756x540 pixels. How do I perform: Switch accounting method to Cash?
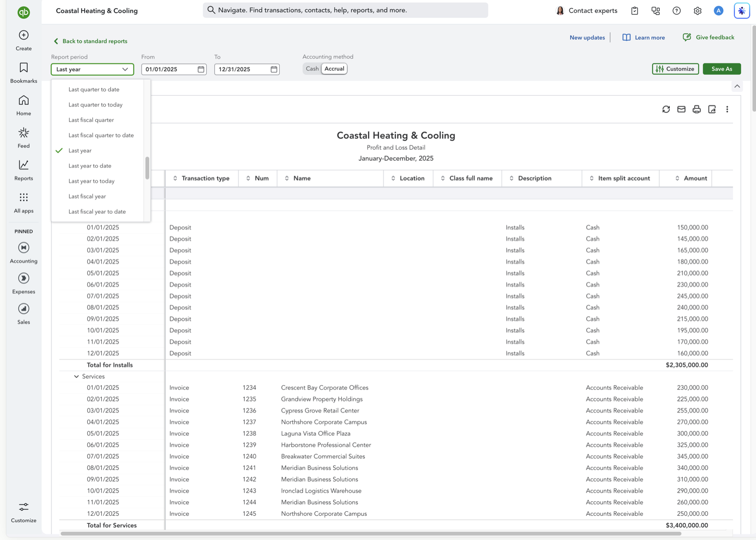[312, 69]
